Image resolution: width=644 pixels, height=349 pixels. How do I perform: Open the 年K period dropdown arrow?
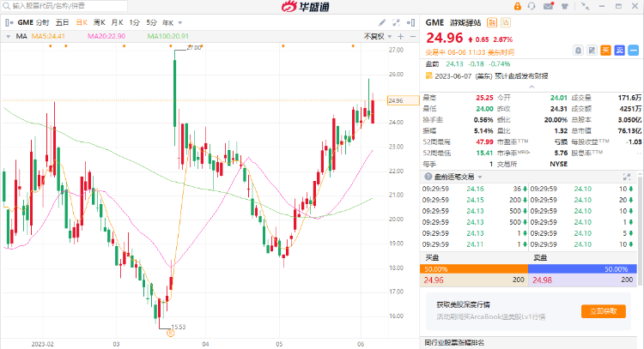click(x=180, y=23)
